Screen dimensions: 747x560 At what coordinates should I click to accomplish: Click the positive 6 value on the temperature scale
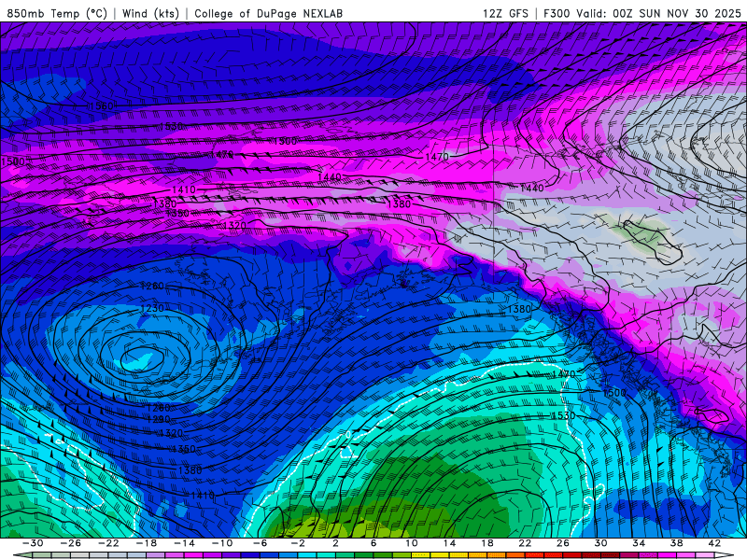click(x=373, y=543)
